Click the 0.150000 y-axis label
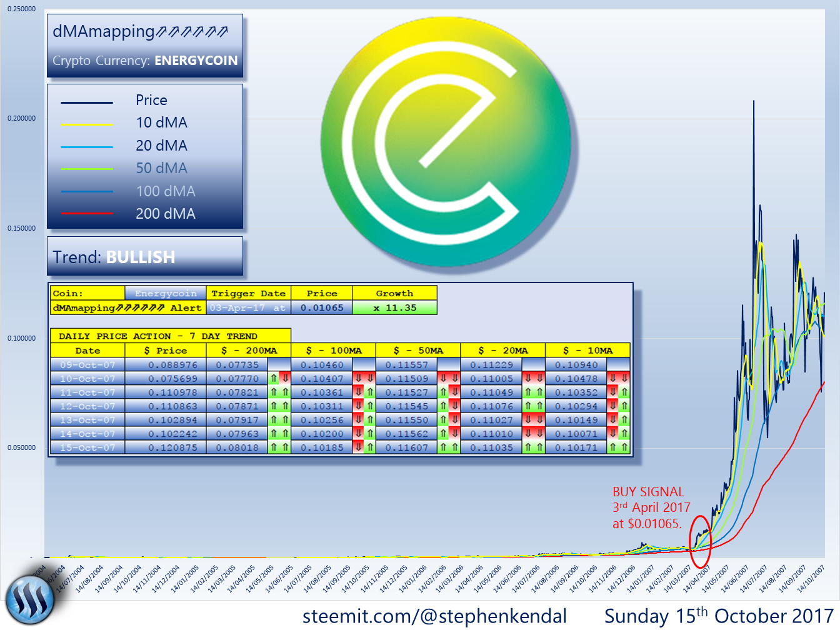 tap(21, 228)
